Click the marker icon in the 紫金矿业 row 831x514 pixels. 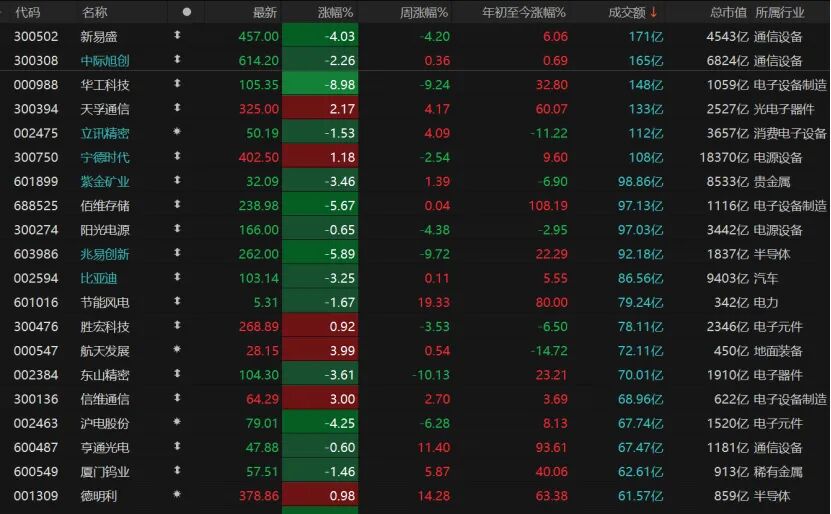(178, 180)
